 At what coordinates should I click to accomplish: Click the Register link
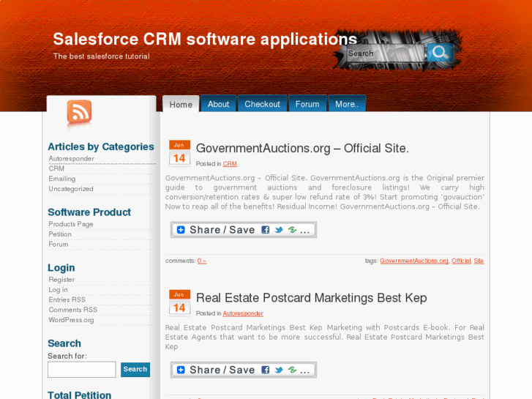tap(61, 280)
